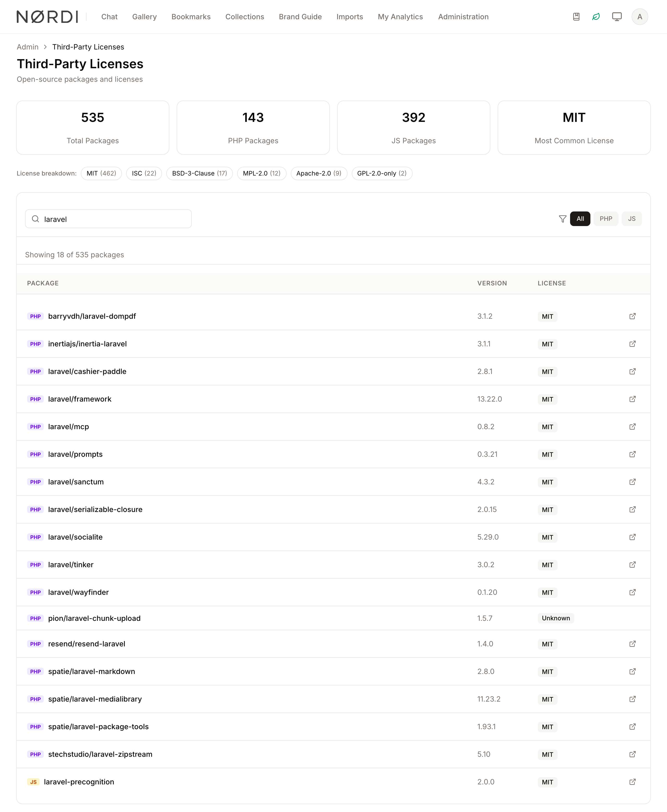
Task: Click the 'Unknown' license badge
Action: [555, 618]
